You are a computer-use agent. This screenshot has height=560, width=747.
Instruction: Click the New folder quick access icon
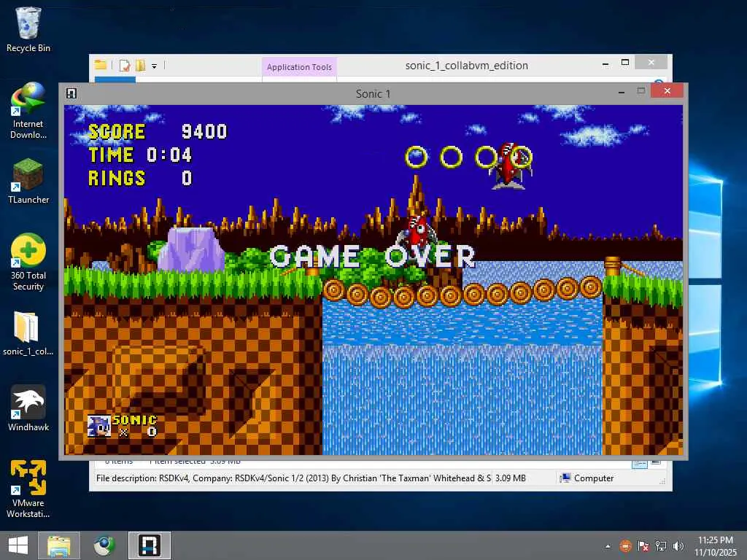click(x=141, y=65)
